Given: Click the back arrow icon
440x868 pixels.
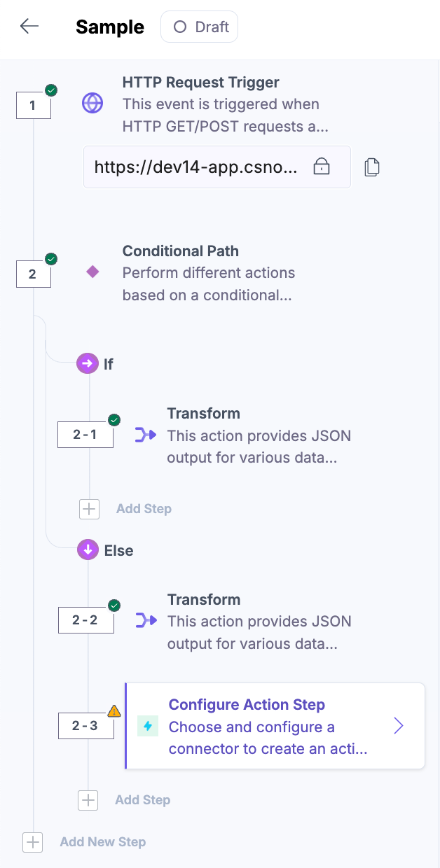Looking at the screenshot, I should 29,27.
